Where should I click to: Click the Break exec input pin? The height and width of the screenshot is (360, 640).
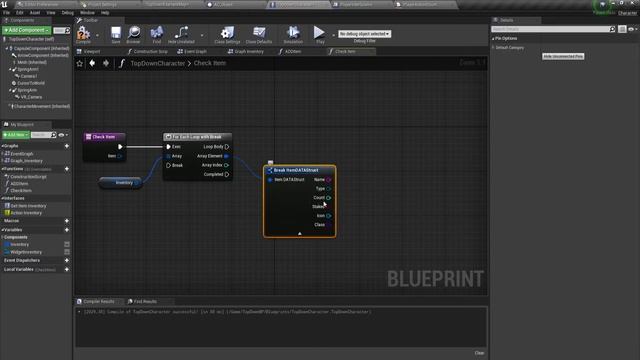(x=168, y=165)
